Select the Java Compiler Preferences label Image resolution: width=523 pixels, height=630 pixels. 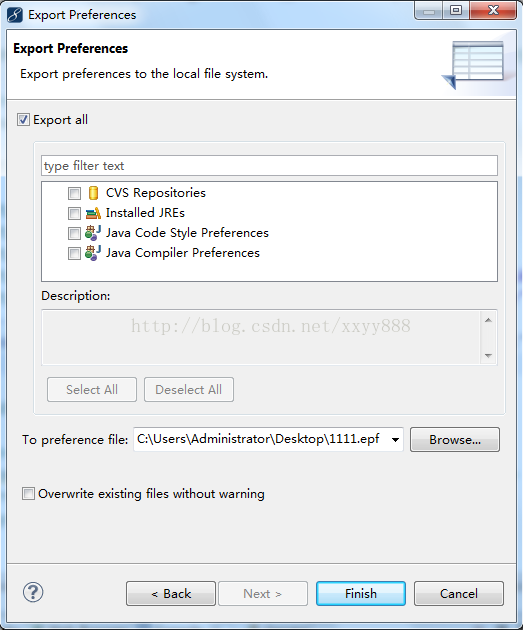click(x=183, y=253)
